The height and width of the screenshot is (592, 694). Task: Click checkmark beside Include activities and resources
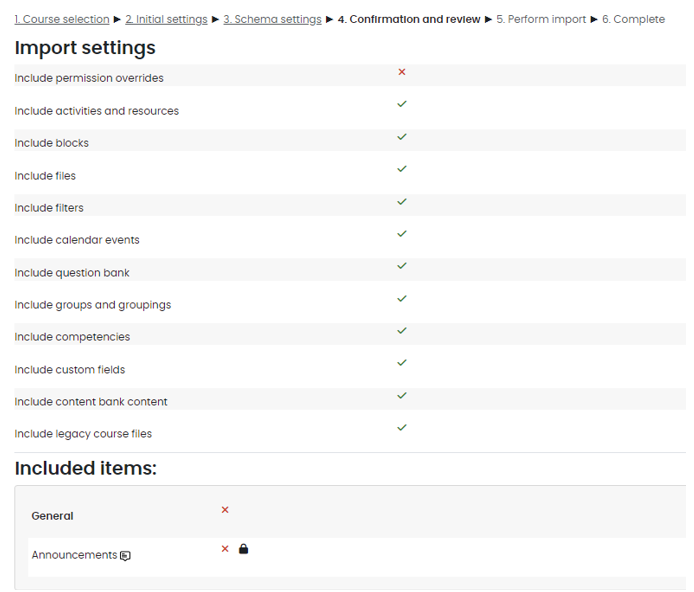402,104
